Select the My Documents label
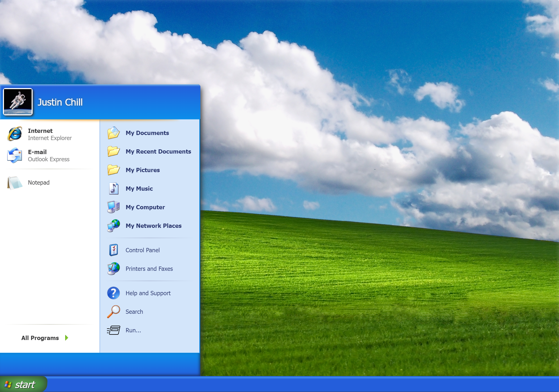This screenshot has height=392, width=559. point(147,133)
